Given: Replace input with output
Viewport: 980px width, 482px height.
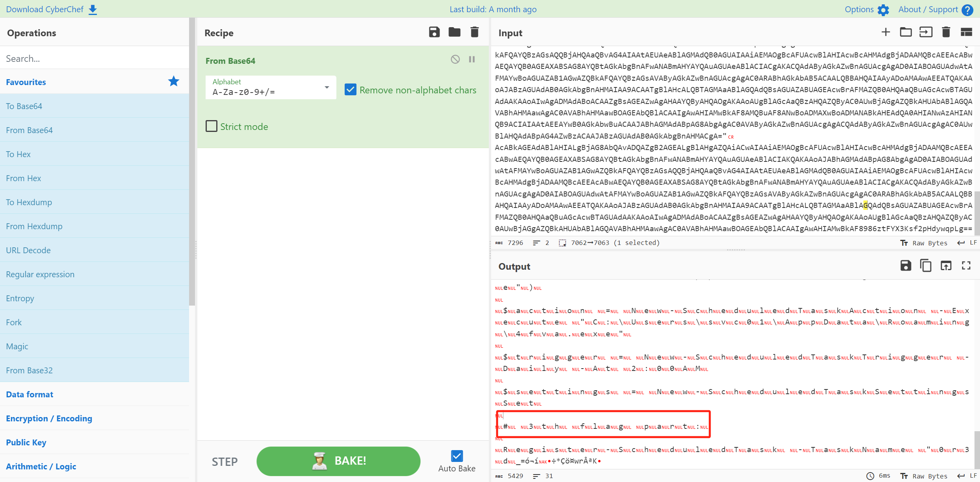Looking at the screenshot, I should [946, 266].
